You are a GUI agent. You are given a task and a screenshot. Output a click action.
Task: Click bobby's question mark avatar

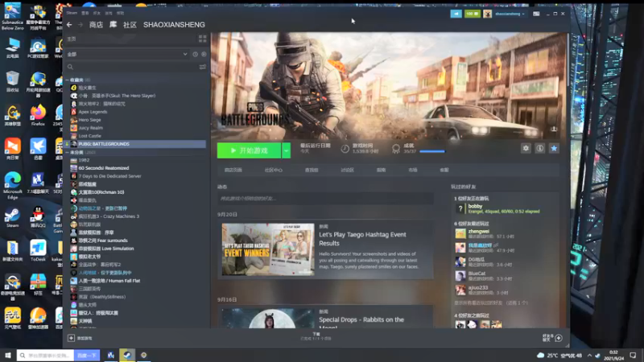460,209
